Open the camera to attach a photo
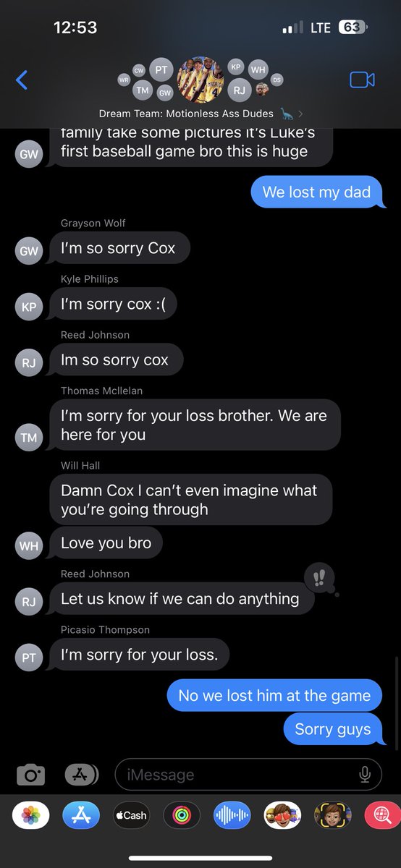 (x=30, y=775)
